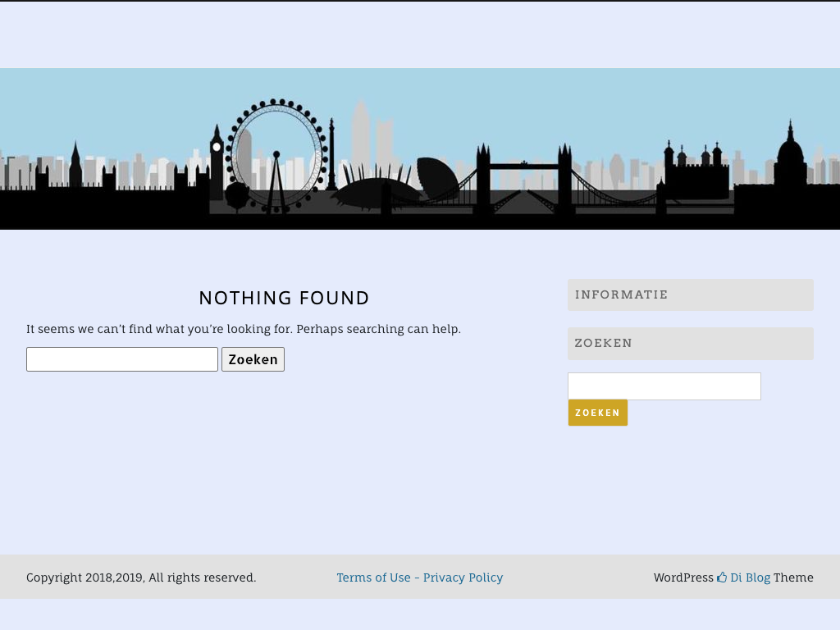Click the Informatie widget heading

point(690,294)
